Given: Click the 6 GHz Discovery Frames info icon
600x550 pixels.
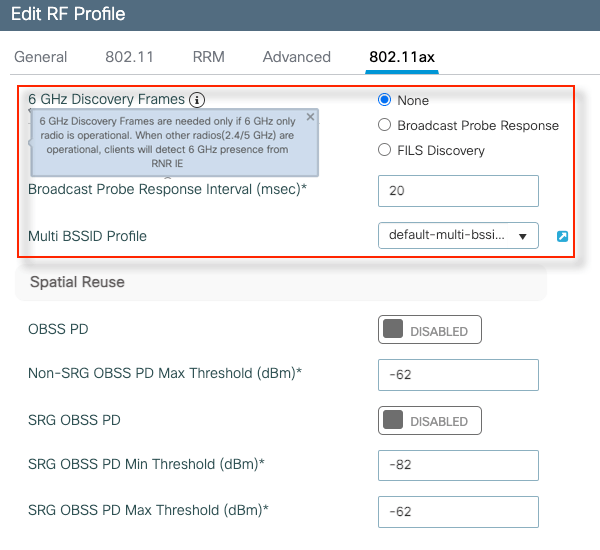Looking at the screenshot, I should [197, 100].
